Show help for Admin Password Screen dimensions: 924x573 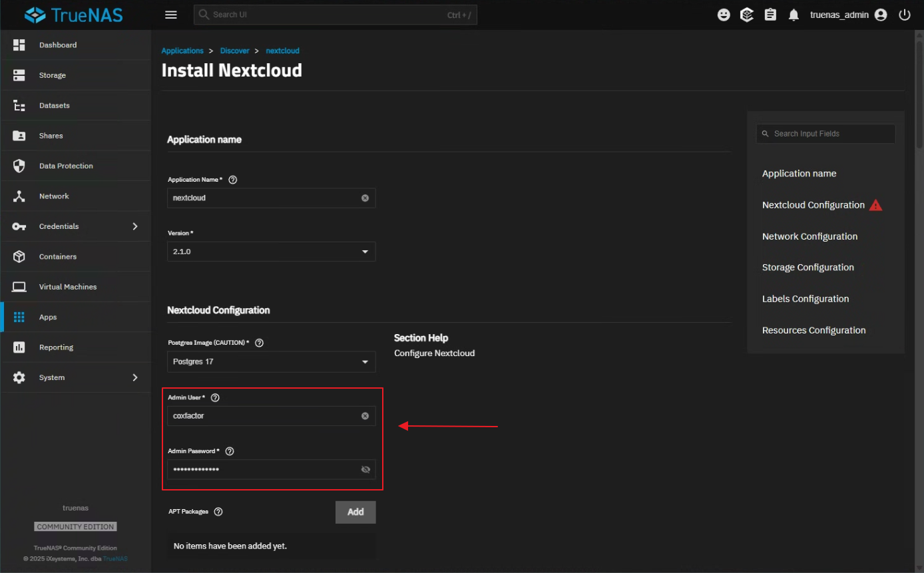pyautogui.click(x=230, y=451)
